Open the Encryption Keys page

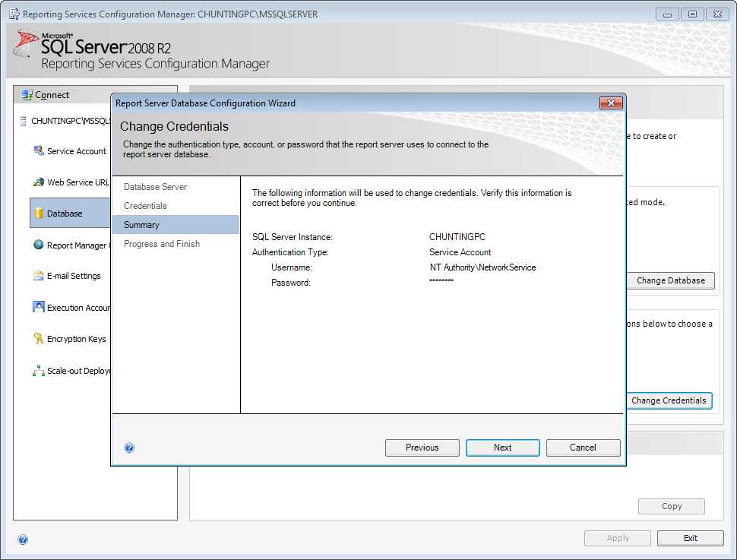(77, 339)
